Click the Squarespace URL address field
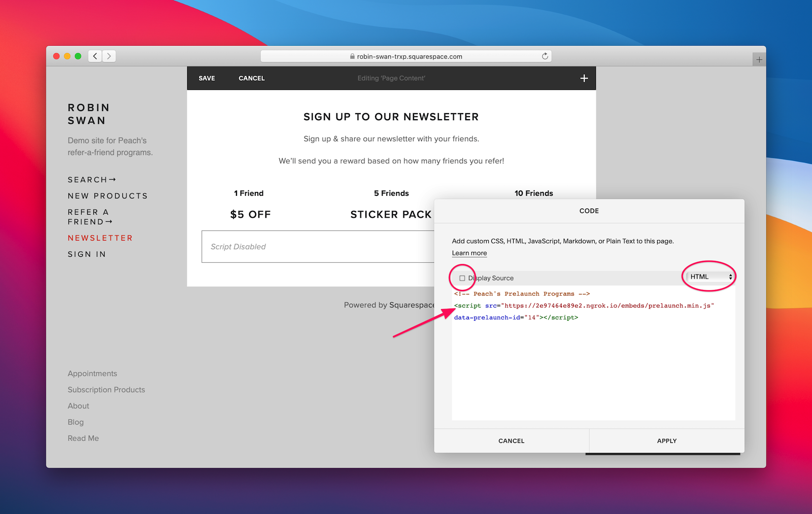The image size is (812, 514). coord(406,56)
